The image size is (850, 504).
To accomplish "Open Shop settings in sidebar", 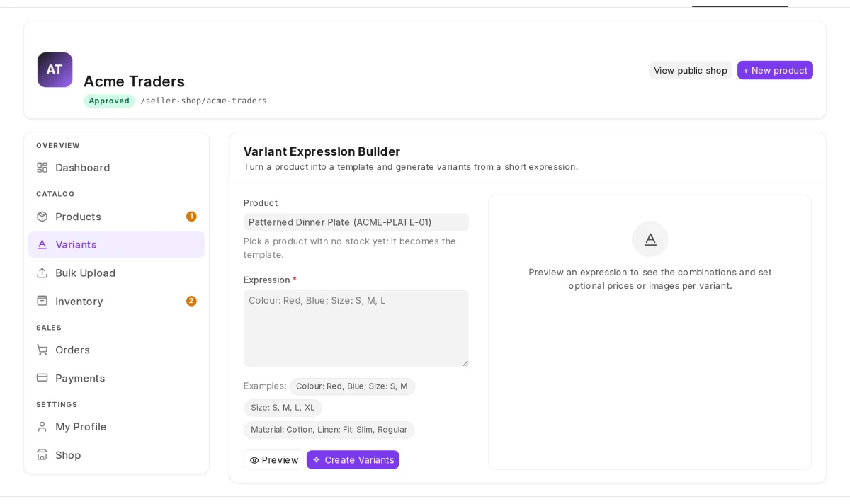I will 117,455.
